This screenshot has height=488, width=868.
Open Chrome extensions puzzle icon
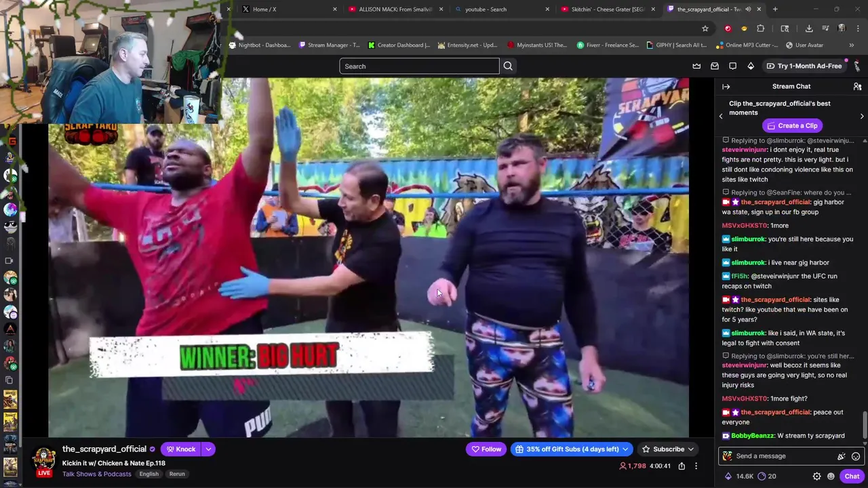point(761,28)
